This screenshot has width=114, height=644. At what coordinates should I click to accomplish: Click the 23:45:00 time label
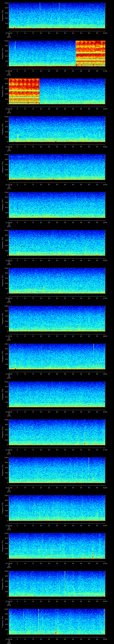[x=9, y=639]
